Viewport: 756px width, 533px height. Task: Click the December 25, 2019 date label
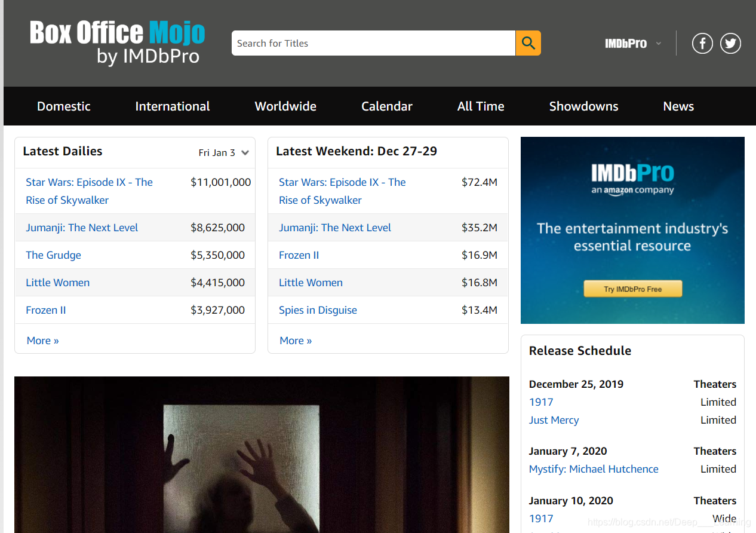tap(576, 384)
